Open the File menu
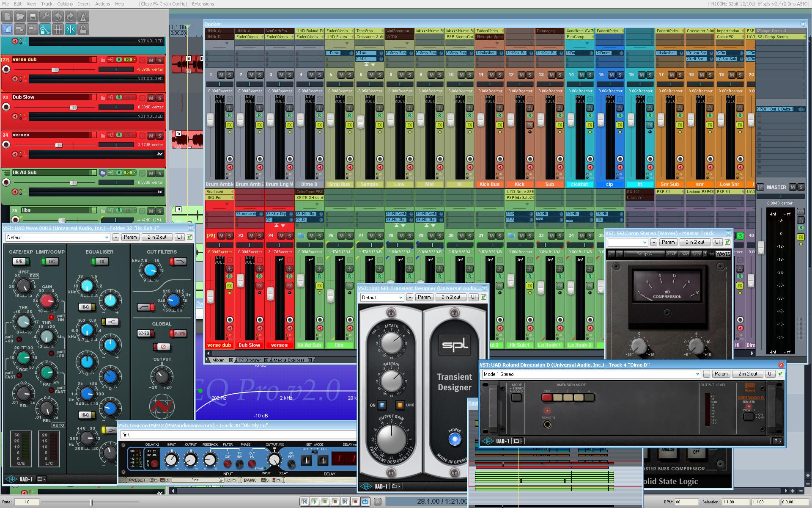 (6, 4)
